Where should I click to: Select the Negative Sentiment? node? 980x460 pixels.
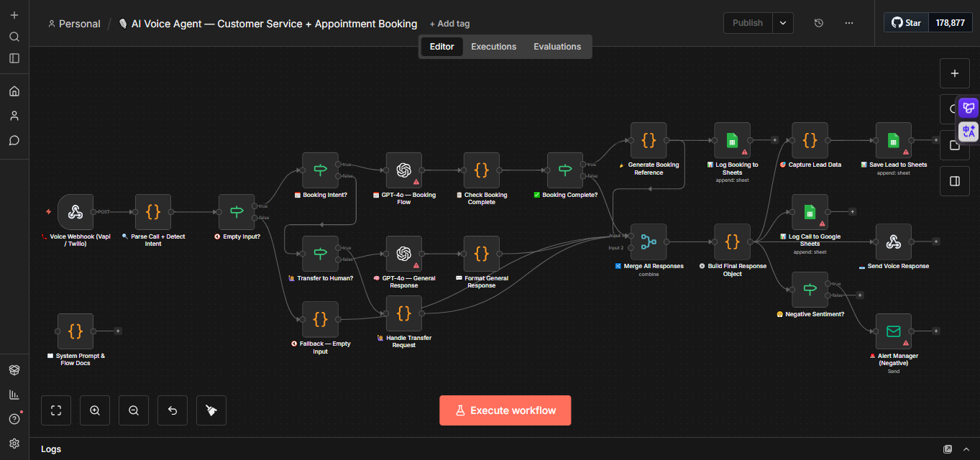(810, 290)
